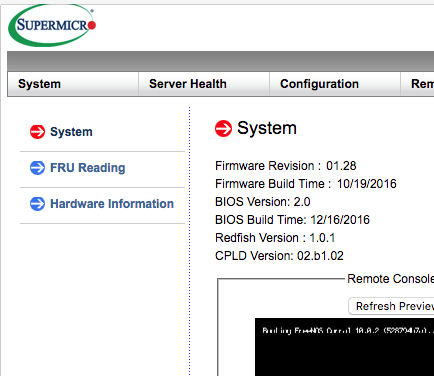Open the partially visible Remote menu tab
434x376 pixels.
tap(417, 84)
